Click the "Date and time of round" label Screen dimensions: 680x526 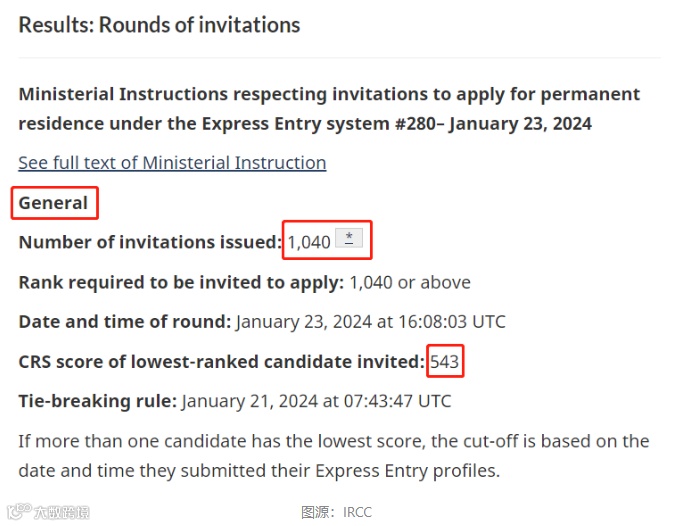click(124, 322)
